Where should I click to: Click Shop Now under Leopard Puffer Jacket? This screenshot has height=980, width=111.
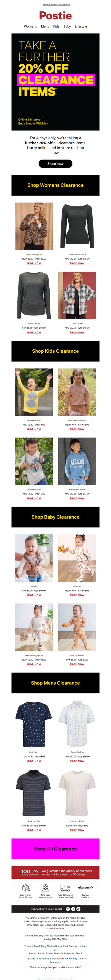click(34, 263)
